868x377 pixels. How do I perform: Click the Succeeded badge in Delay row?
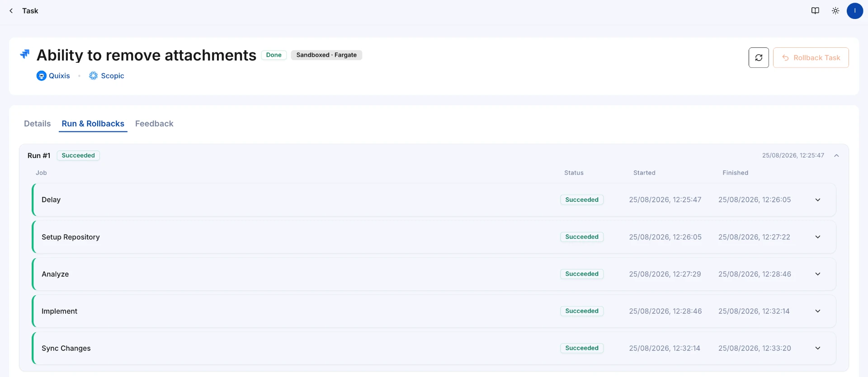582,200
